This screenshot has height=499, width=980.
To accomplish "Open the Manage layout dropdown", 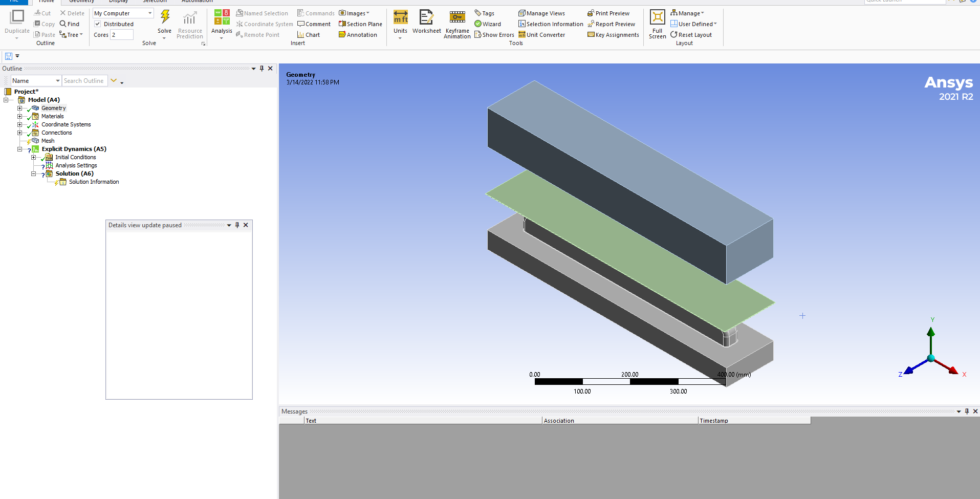I will (x=687, y=13).
